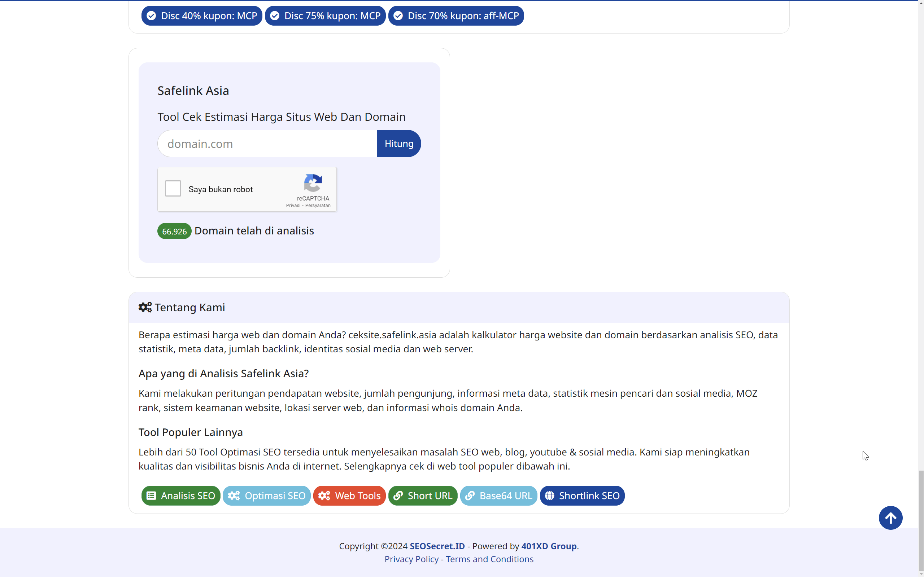This screenshot has height=577, width=924.
Task: Open the 401XD Group link
Action: point(549,546)
